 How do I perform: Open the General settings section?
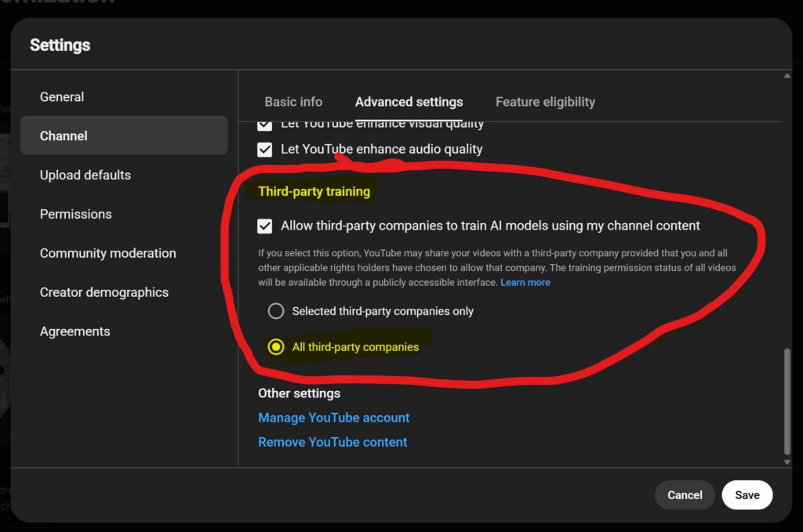coord(62,96)
